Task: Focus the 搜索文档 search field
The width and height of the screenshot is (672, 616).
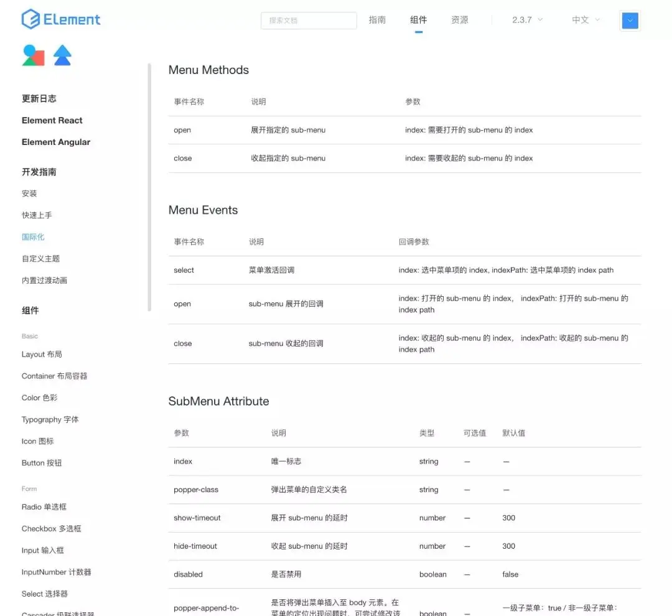Action: tap(309, 20)
